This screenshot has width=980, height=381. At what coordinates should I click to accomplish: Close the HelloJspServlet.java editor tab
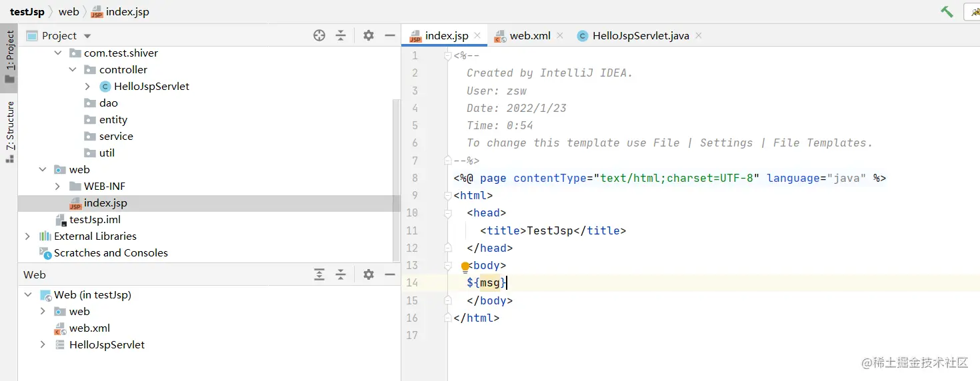[x=699, y=35]
